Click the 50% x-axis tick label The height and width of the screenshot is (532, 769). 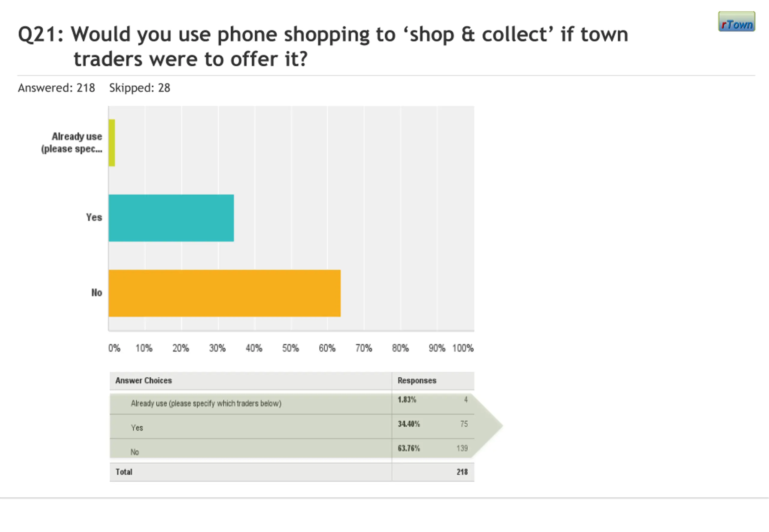point(290,348)
